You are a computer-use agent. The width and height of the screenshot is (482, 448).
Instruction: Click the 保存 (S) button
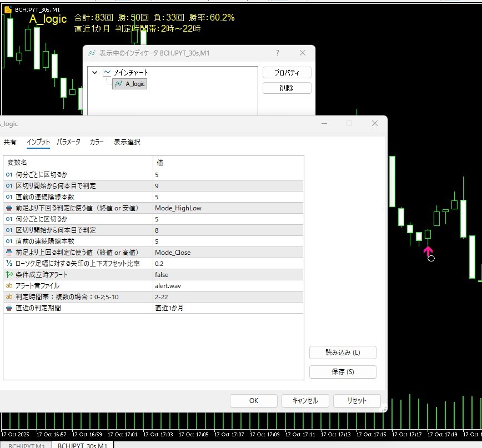pos(343,372)
